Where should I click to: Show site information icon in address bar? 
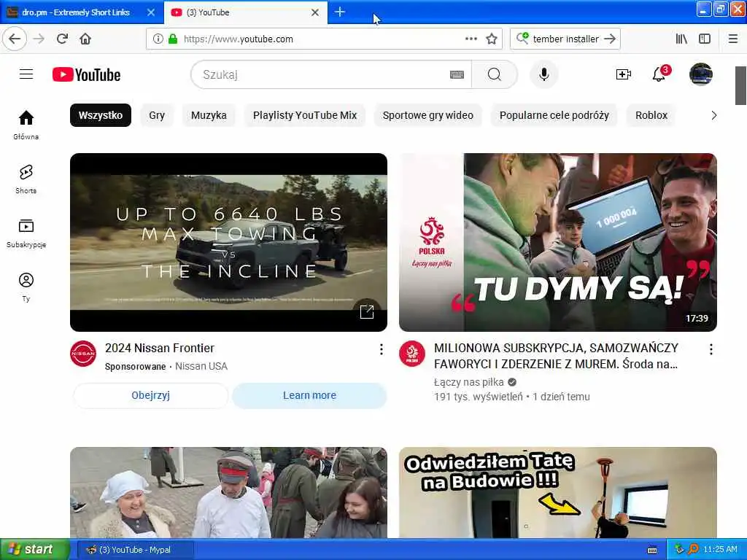click(158, 39)
